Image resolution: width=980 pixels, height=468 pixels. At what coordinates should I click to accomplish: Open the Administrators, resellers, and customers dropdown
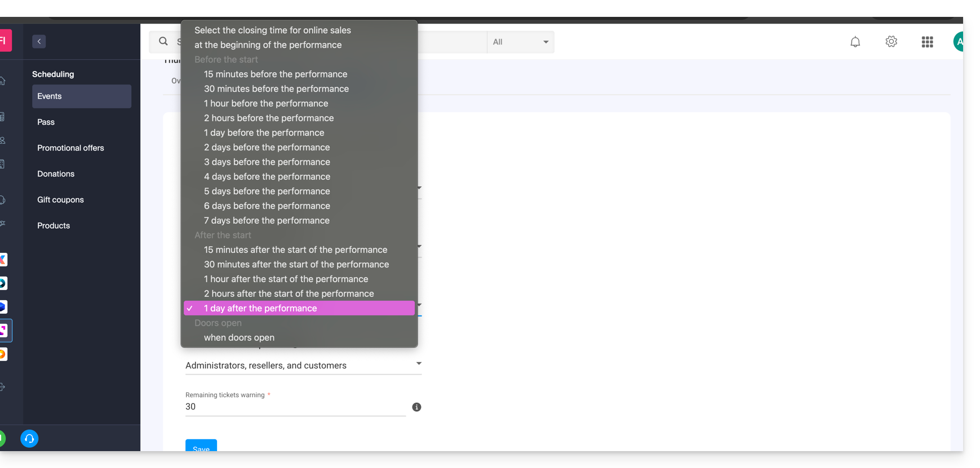coord(303,366)
